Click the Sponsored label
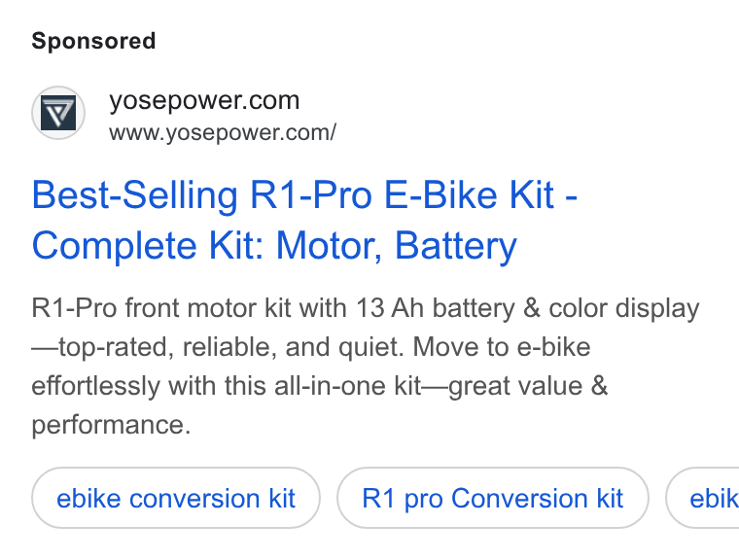The image size is (739, 560). click(93, 41)
